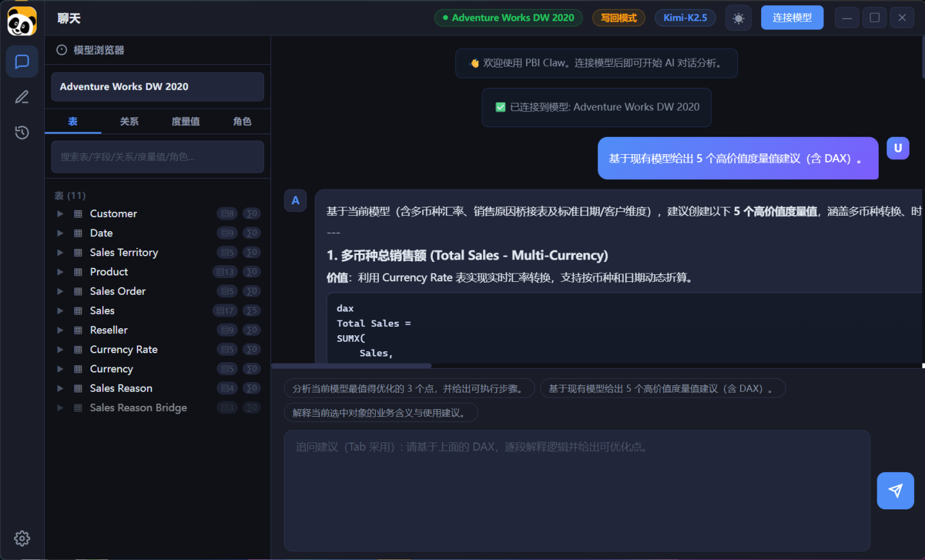Toggle light/dark theme sun button
Screen dimensions: 925x560
[x=738, y=18]
